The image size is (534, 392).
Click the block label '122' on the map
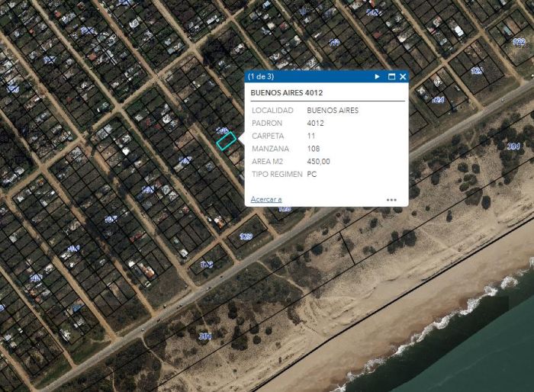coord(519,42)
